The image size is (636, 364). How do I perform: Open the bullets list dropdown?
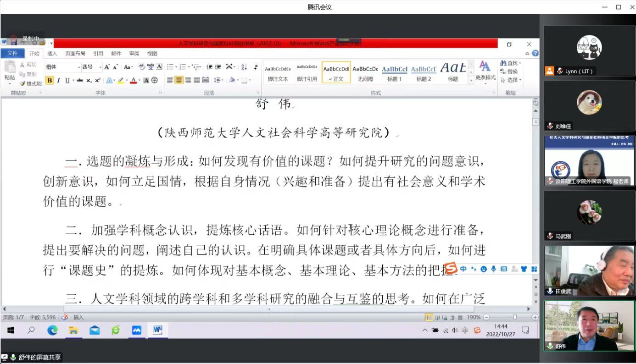point(177,67)
